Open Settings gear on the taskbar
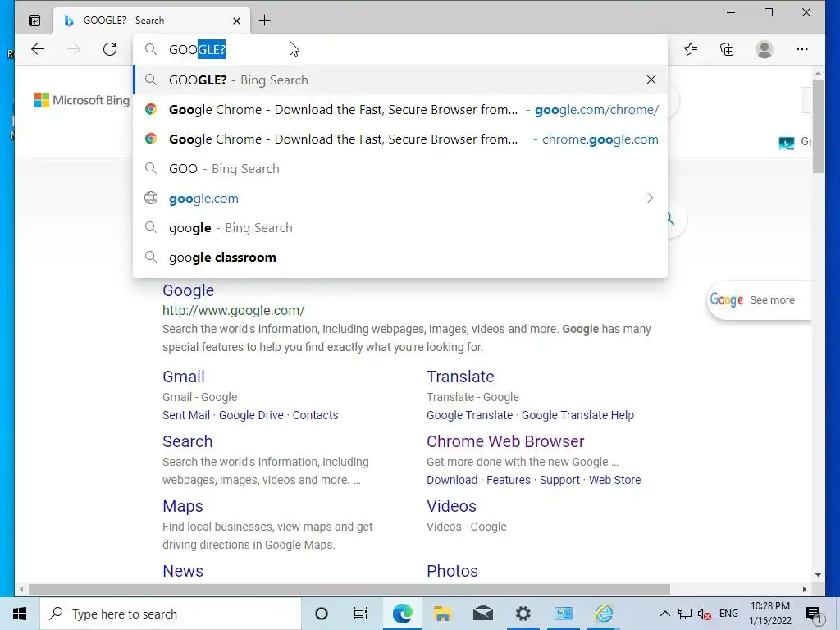The height and width of the screenshot is (630, 840). tap(523, 614)
